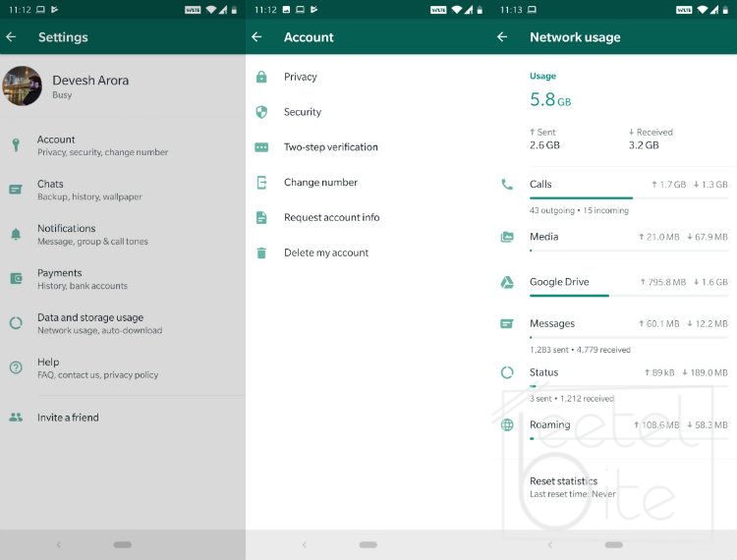Select Invite a friend
The image size is (737, 560).
coord(68,418)
